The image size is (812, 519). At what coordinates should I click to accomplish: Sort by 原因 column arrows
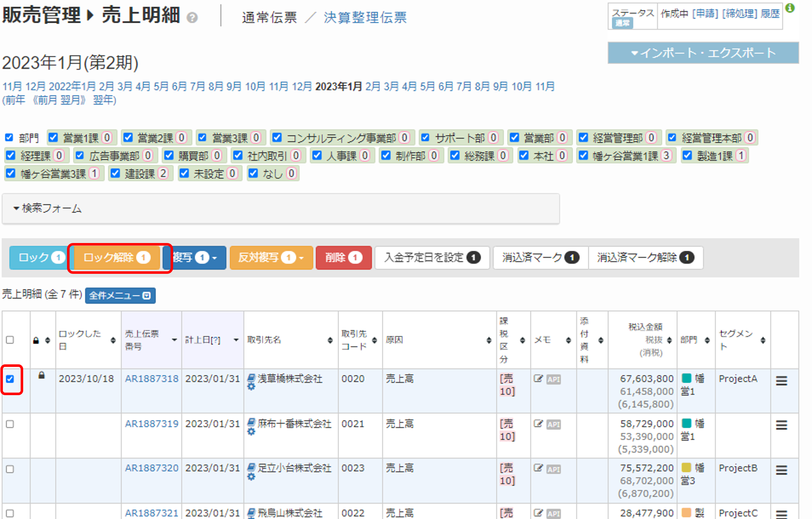489,340
